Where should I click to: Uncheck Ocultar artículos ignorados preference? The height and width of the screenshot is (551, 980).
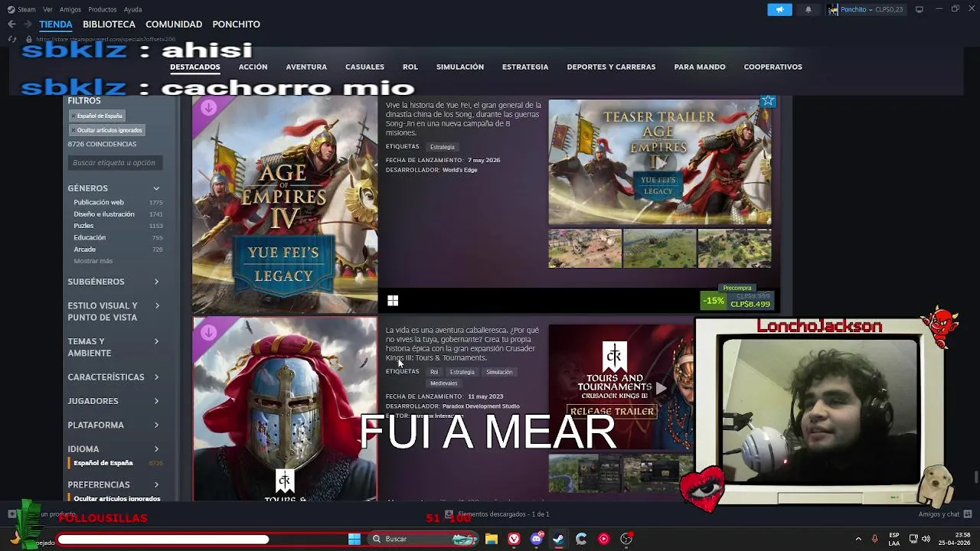pos(116,498)
